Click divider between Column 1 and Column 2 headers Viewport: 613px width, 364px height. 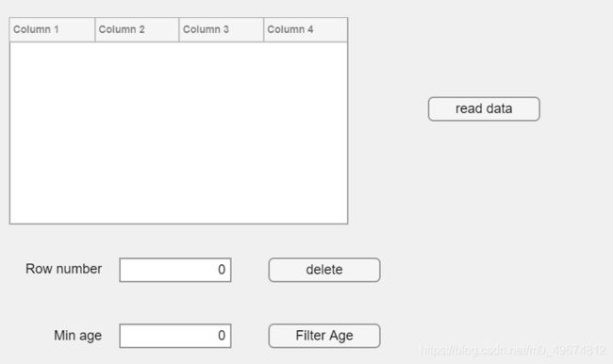(x=95, y=30)
